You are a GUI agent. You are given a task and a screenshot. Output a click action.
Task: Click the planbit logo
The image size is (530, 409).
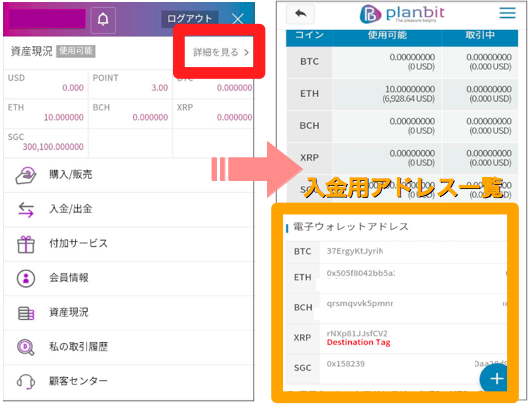coord(402,14)
